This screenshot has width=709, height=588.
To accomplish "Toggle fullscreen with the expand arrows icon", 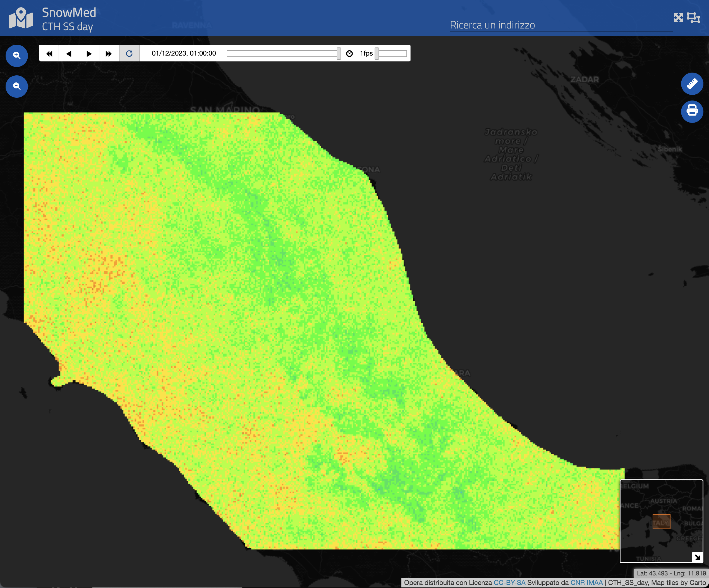I will [x=678, y=18].
